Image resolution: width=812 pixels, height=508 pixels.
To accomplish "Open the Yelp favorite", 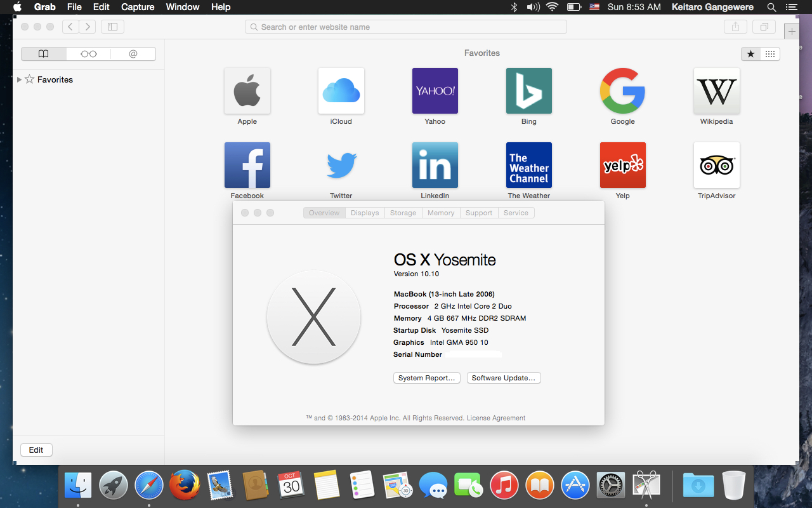I will (623, 165).
